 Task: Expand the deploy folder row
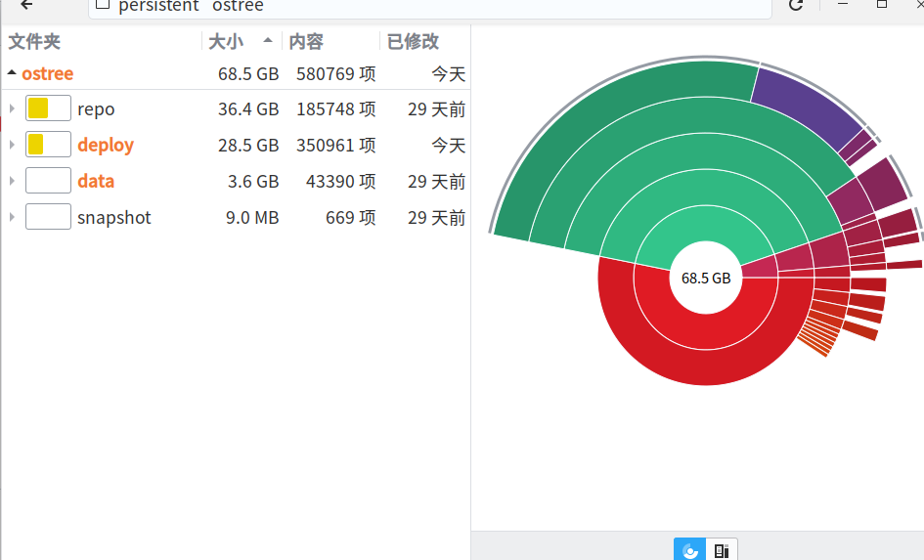click(12, 145)
